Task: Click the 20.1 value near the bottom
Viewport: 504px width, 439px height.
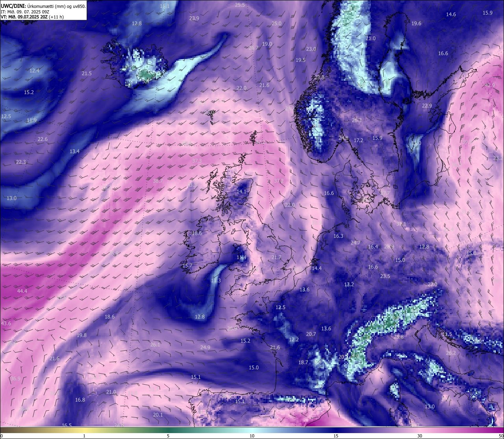Action: (x=158, y=415)
